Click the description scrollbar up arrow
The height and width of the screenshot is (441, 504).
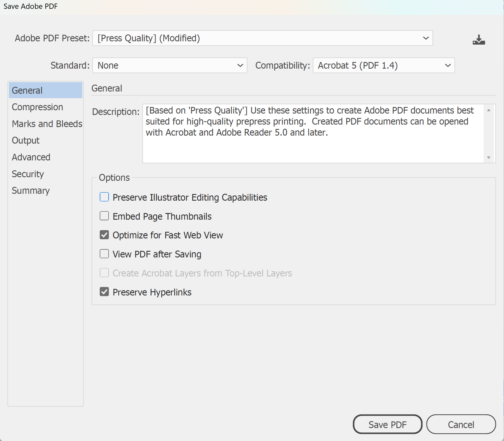489,110
